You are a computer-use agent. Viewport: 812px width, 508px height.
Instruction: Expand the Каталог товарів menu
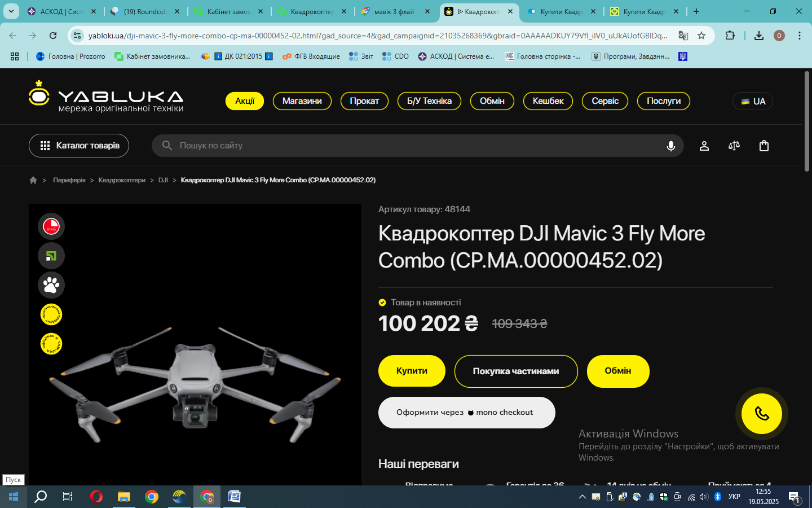click(79, 146)
